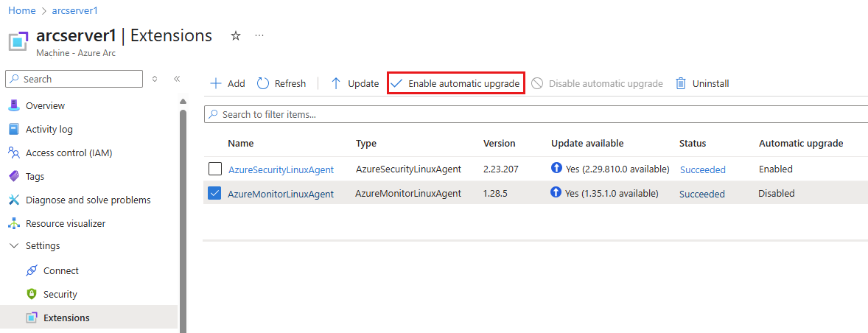This screenshot has width=868, height=333.
Task: Click the Search to filter items field
Action: click(536, 114)
